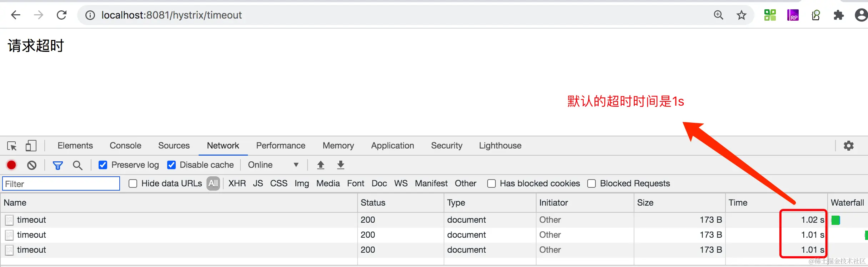Clear the network log
Screen dimensions: 868x267
(32, 165)
